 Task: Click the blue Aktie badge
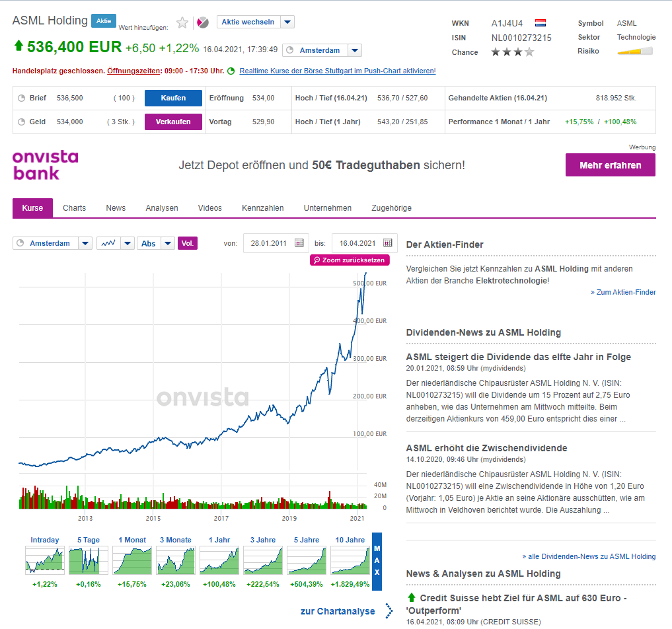104,20
